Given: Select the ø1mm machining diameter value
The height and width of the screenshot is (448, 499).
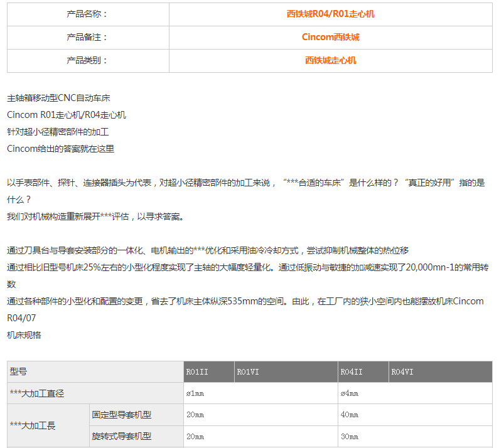Looking at the screenshot, I should [x=195, y=393].
